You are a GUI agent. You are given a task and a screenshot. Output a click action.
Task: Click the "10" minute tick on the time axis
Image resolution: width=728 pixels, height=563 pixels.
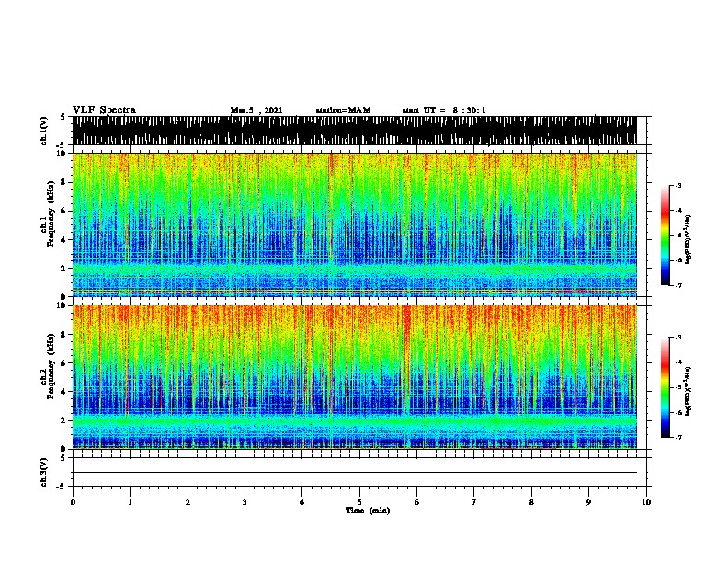tap(646, 502)
